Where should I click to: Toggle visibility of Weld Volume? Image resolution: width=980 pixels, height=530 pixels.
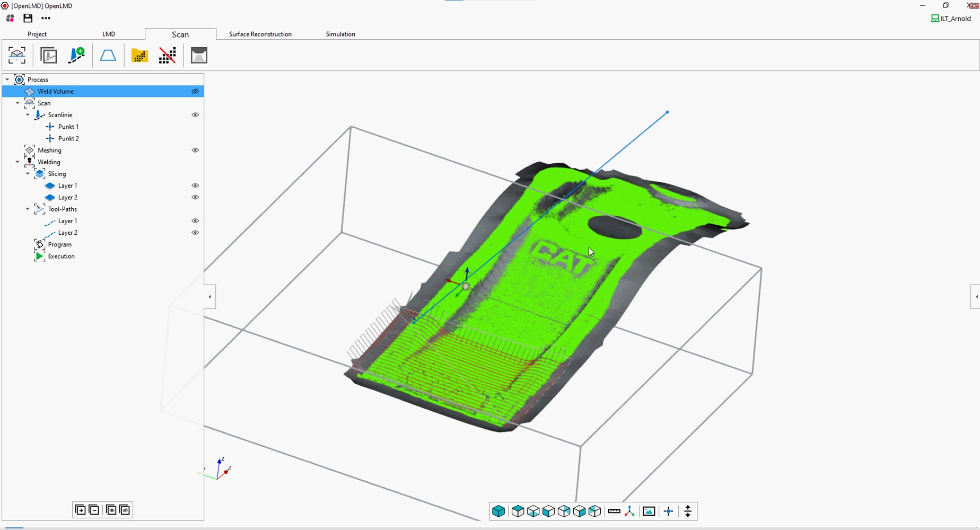[x=195, y=92]
